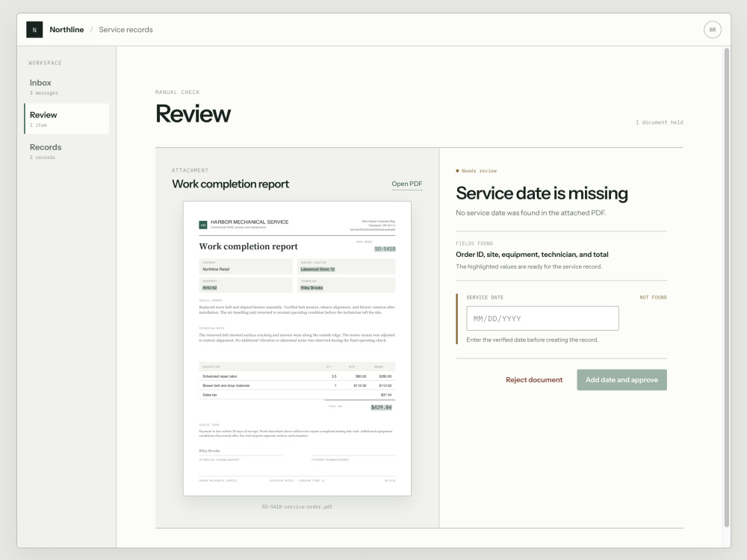This screenshot has width=747, height=560.
Task: Click highlighted Lakewood Store 12 value
Action: point(317,270)
